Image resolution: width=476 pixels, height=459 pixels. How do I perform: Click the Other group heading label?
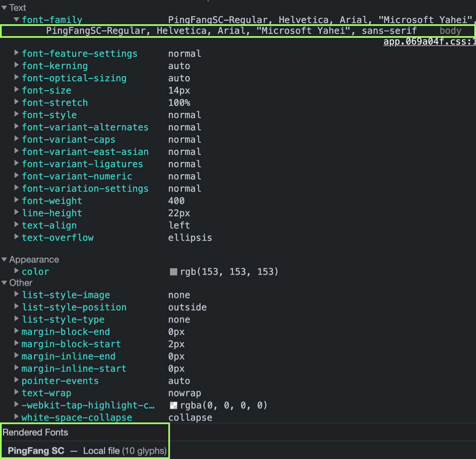(21, 283)
